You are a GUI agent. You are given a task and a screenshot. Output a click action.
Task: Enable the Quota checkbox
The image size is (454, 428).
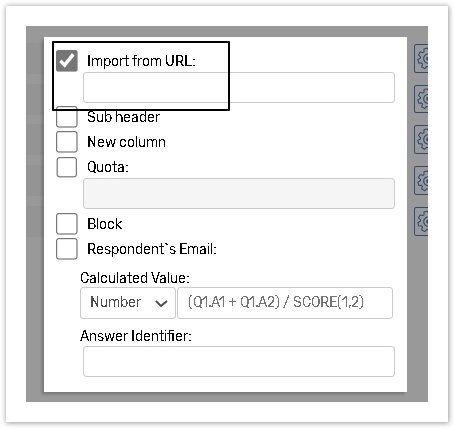tap(67, 167)
